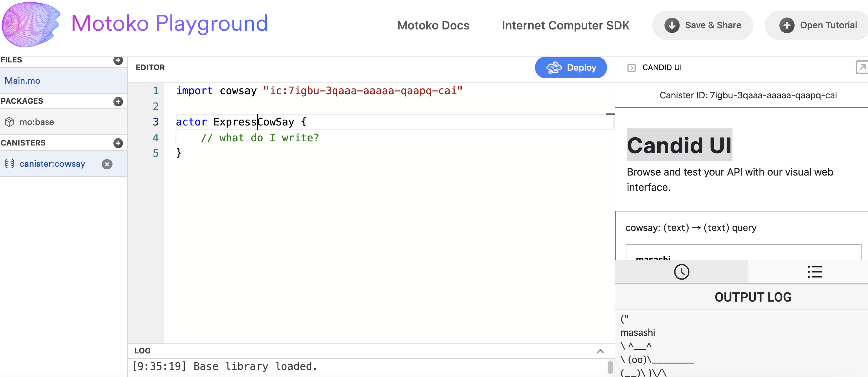Click the EDITOR panel label

click(150, 68)
